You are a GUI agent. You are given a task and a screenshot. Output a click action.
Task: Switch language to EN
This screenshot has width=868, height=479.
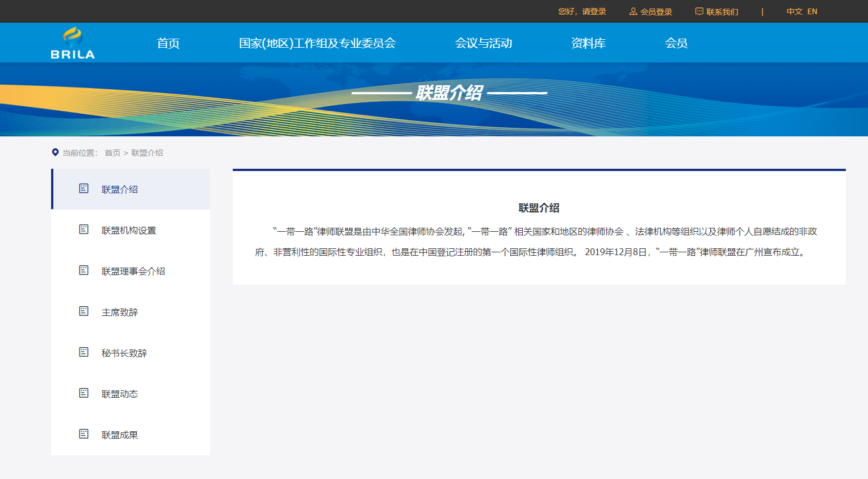[812, 11]
